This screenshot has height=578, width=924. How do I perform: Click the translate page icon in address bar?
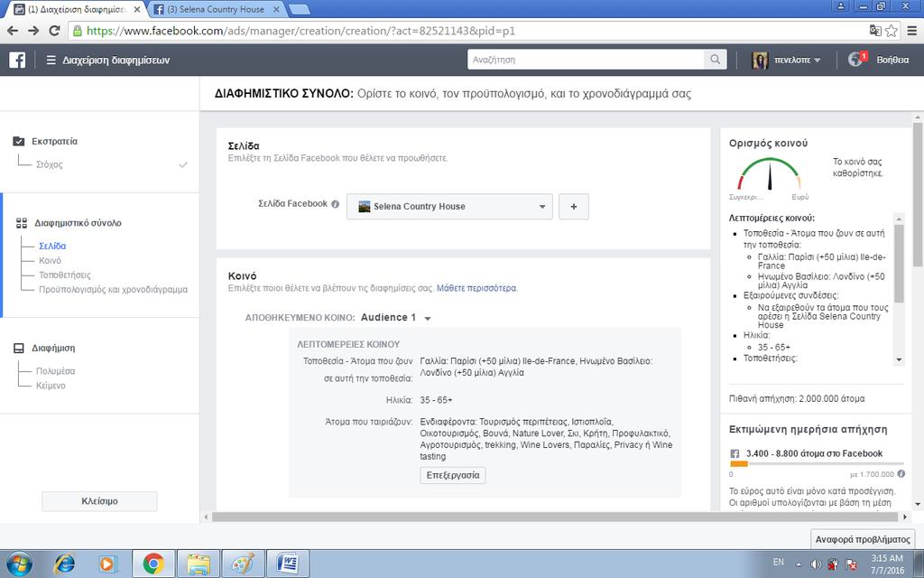(875, 31)
